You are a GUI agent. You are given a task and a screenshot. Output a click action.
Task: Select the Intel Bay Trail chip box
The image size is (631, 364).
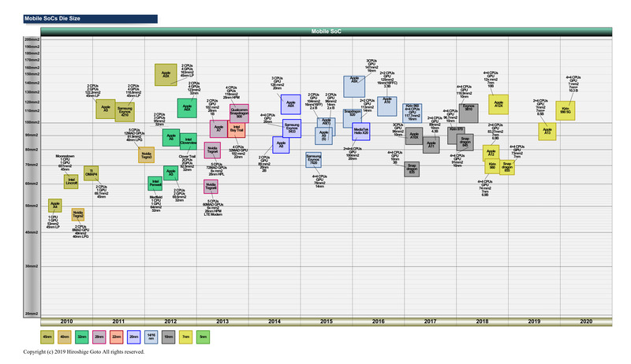(237, 128)
